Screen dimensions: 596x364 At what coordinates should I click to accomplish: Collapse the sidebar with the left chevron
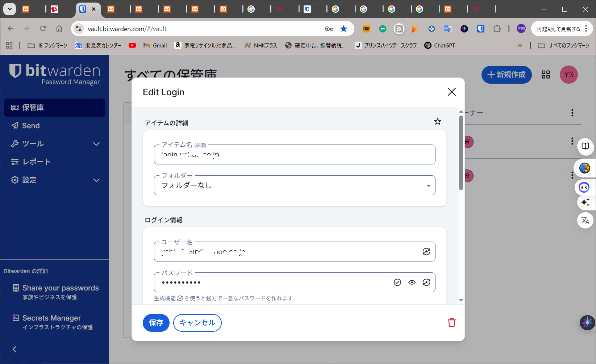pyautogui.click(x=14, y=350)
